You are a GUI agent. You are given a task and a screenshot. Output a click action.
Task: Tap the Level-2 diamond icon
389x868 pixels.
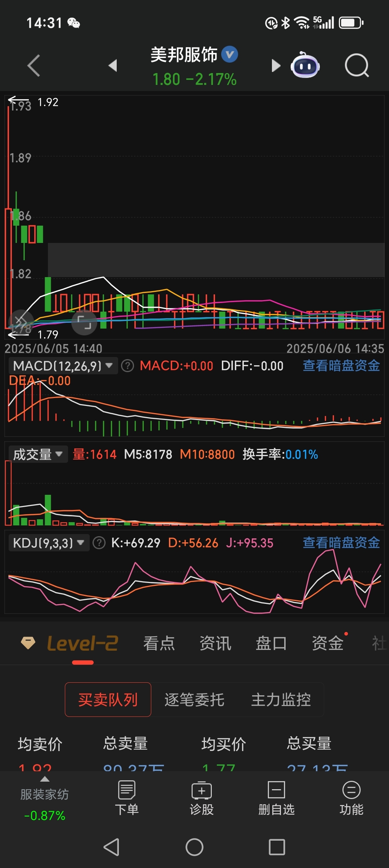[28, 643]
